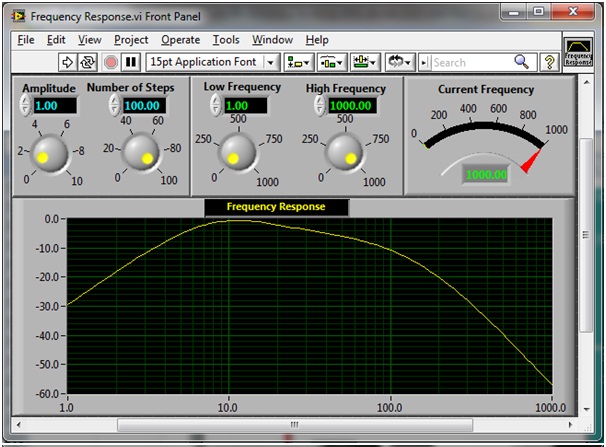Image resolution: width=606 pixels, height=447 pixels.
Task: Click the Amplitude knob
Action: tap(48, 152)
